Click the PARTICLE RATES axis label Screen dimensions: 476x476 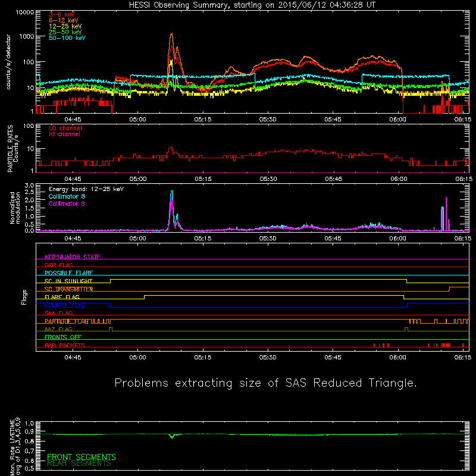click(12, 149)
